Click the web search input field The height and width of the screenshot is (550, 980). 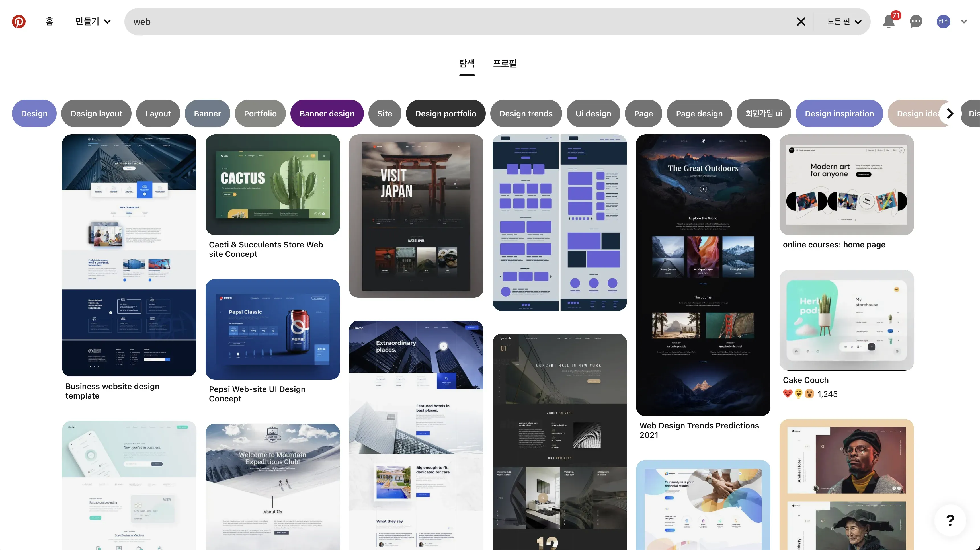[456, 22]
